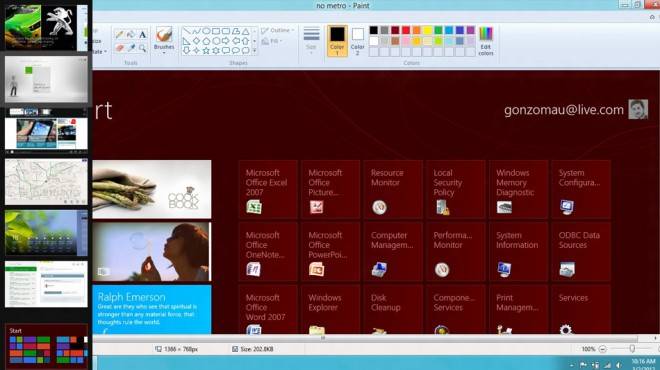Pick the Oval callout shape

point(236,51)
